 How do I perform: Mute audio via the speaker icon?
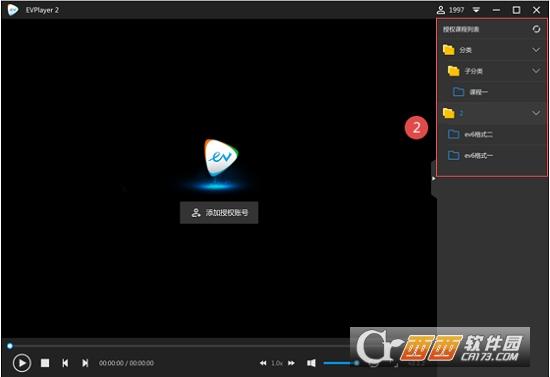311,363
